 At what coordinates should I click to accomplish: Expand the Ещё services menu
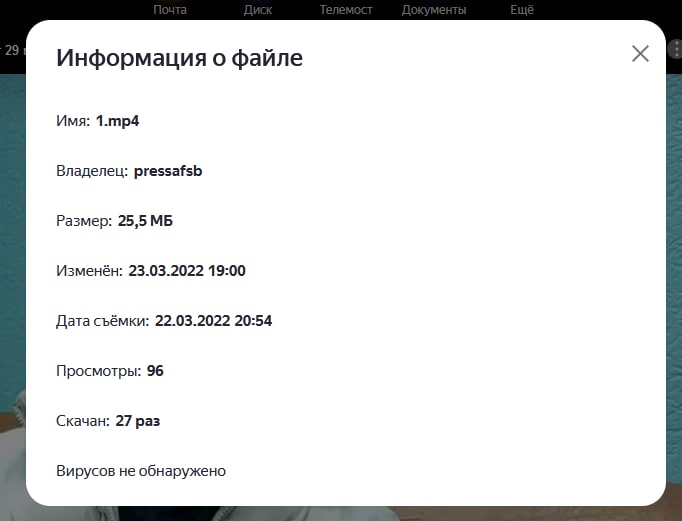522,10
